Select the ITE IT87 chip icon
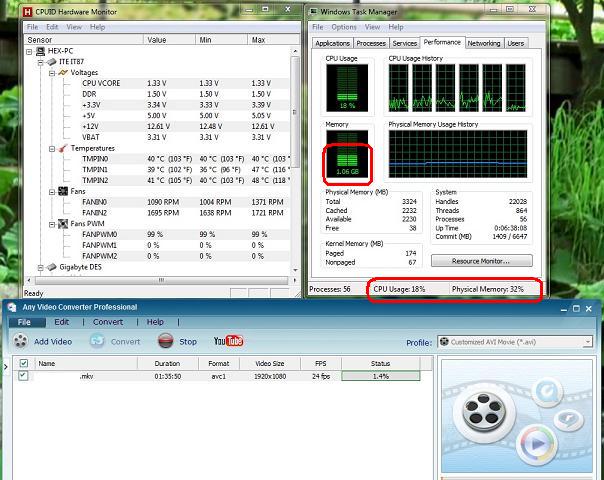 (x=52, y=62)
